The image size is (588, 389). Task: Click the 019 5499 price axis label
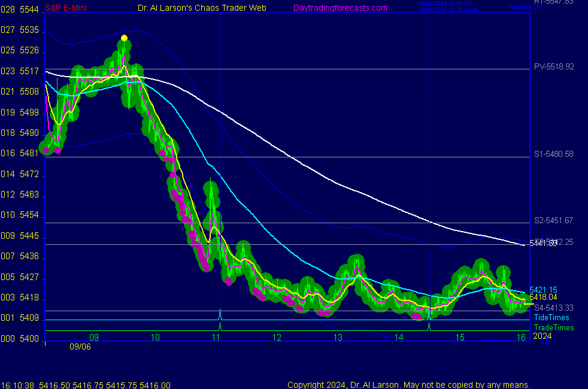pos(20,113)
